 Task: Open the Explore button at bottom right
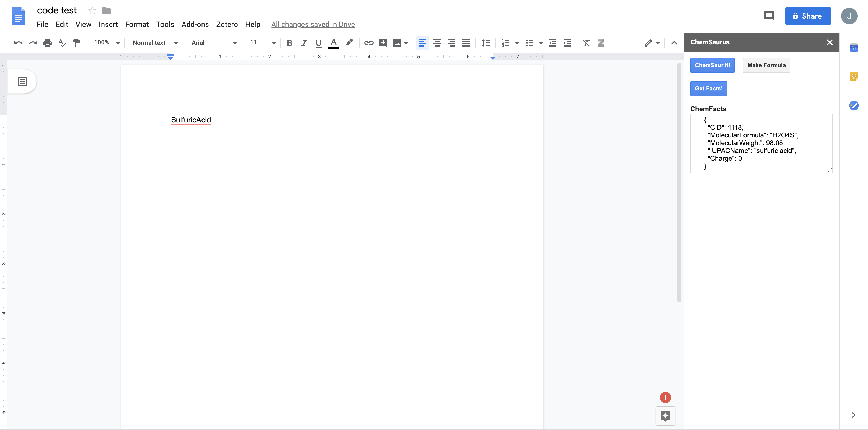(x=665, y=416)
